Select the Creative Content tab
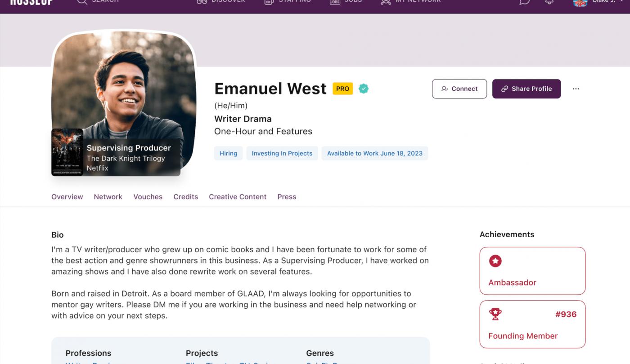The image size is (630, 364). tap(238, 197)
